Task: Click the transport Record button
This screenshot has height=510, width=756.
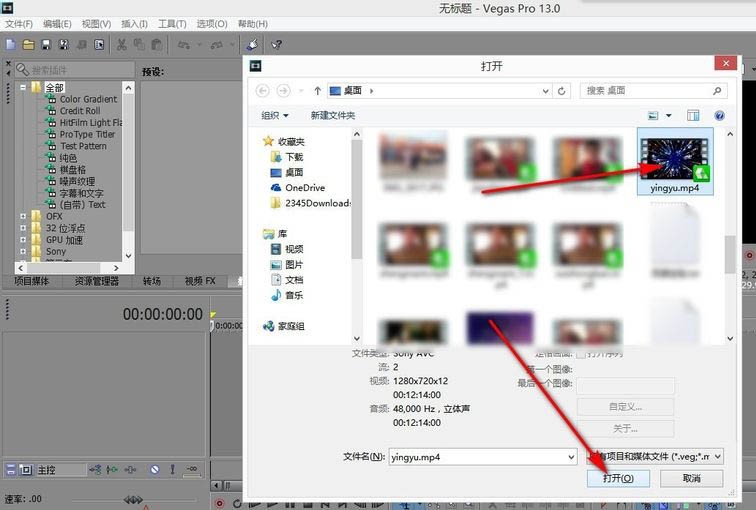Action: (x=219, y=503)
